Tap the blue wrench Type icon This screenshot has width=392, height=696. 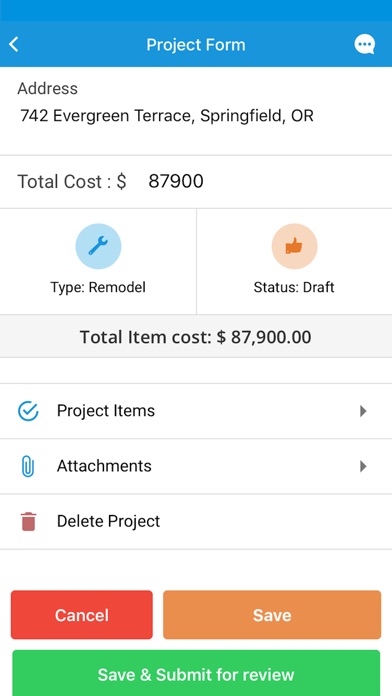(x=98, y=246)
